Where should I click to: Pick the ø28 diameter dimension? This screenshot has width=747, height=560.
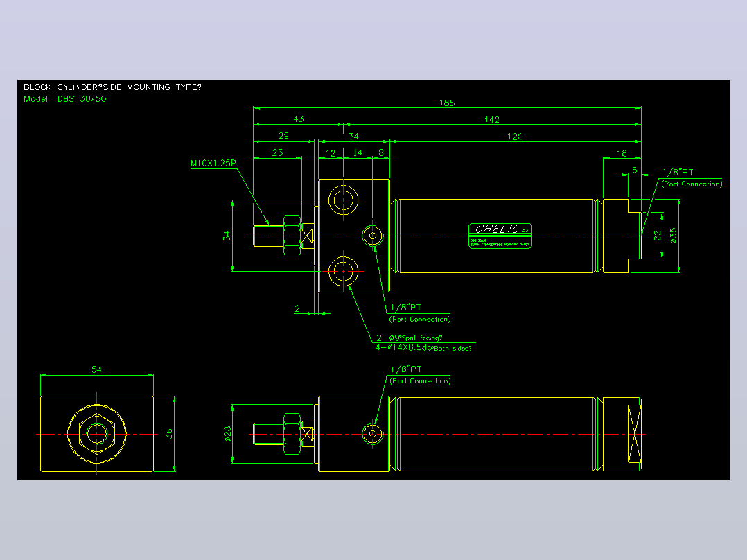(x=228, y=434)
